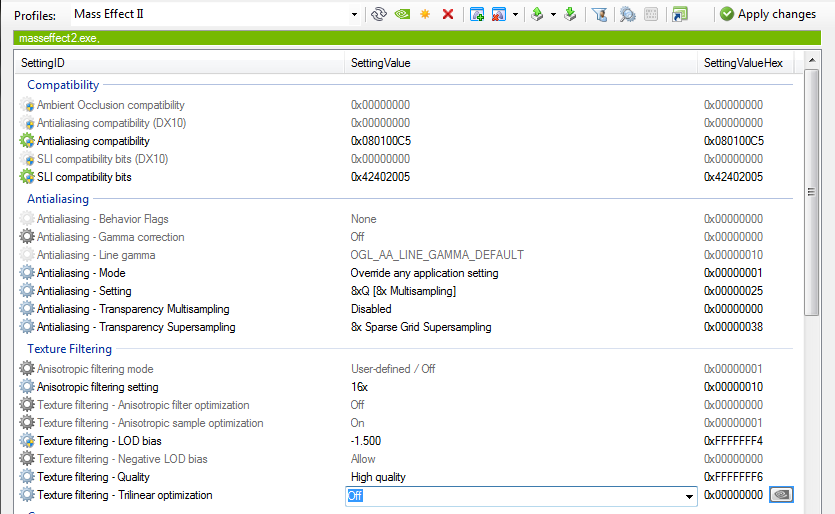Click the 16x anisotropic filtering value

click(359, 387)
